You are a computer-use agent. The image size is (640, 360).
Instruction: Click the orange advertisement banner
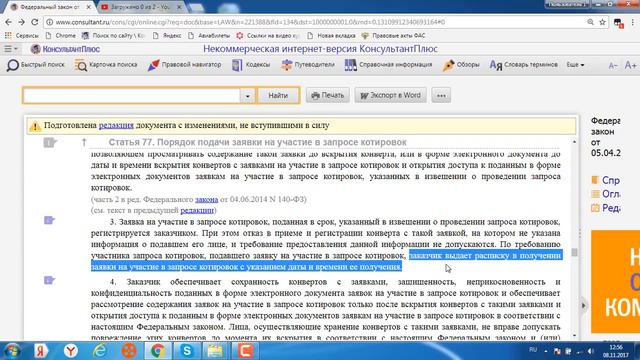616,282
